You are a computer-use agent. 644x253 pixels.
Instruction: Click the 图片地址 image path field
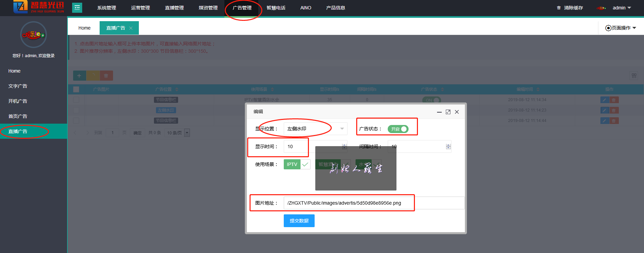point(349,203)
